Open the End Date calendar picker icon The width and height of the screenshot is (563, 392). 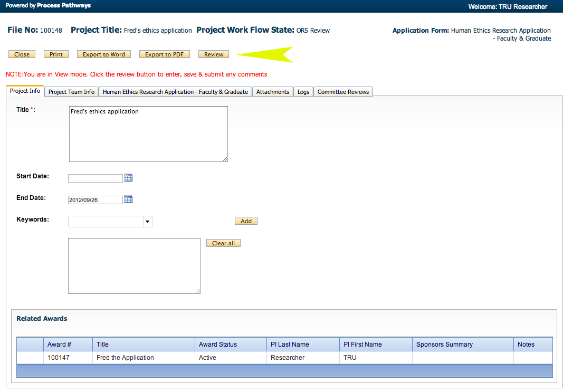pos(128,199)
